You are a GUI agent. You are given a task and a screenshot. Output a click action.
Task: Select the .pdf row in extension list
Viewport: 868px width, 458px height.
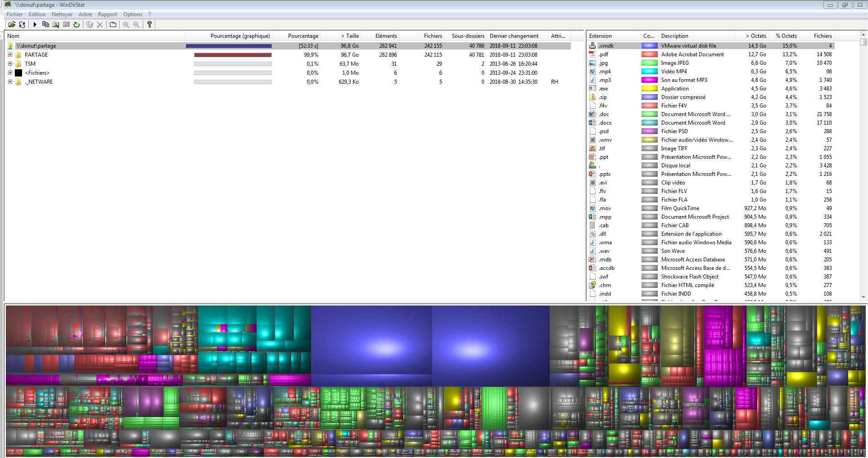tap(603, 54)
